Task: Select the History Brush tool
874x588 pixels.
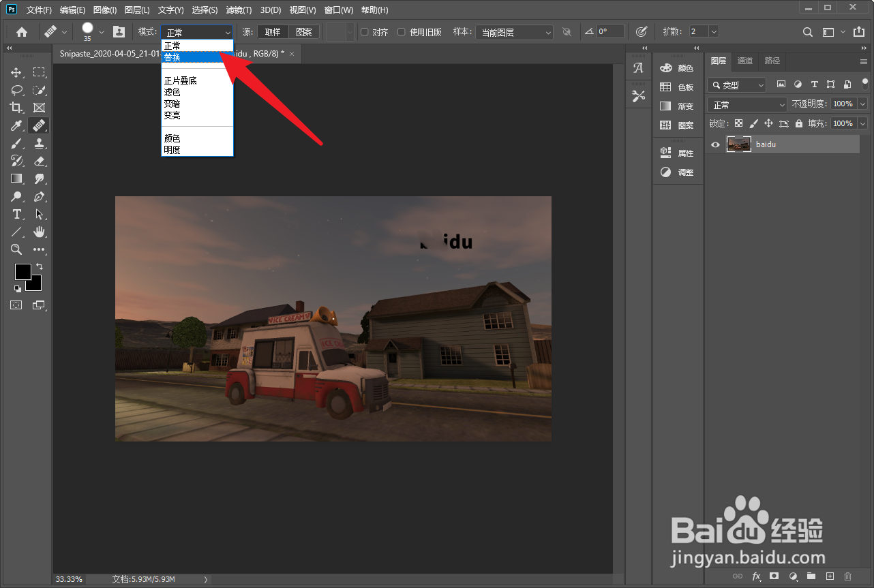Action: pos(16,161)
